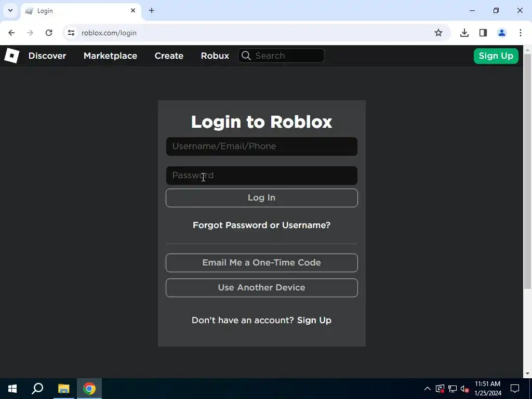This screenshot has width=532, height=399.
Task: Open Chrome downloads icon
Action: [x=464, y=33]
